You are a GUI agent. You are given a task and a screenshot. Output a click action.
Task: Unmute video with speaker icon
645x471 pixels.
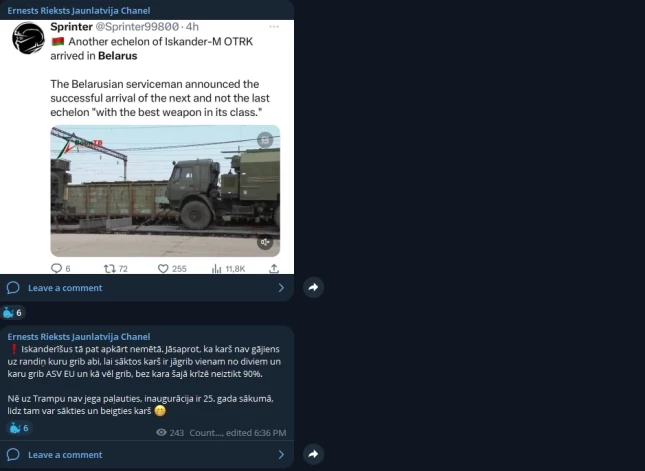(265, 242)
